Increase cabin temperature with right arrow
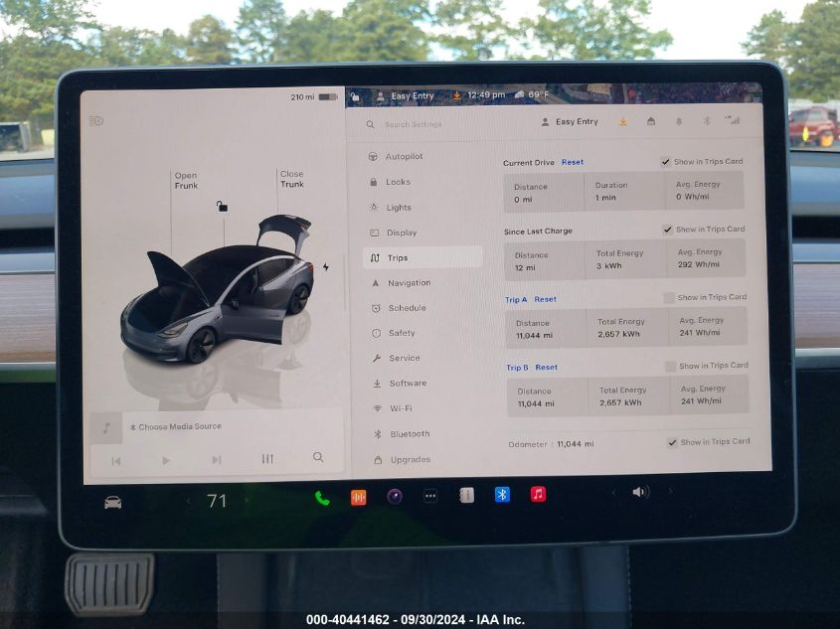This screenshot has height=629, width=840. coord(248,502)
